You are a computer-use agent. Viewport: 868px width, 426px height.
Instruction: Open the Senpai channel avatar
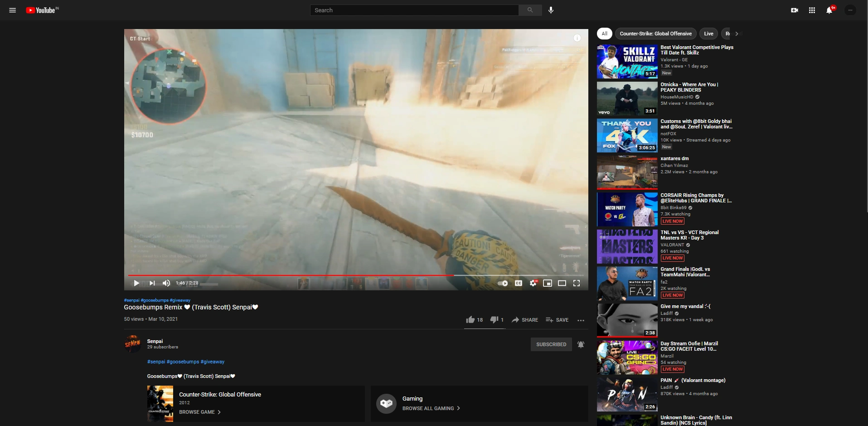[x=132, y=344]
